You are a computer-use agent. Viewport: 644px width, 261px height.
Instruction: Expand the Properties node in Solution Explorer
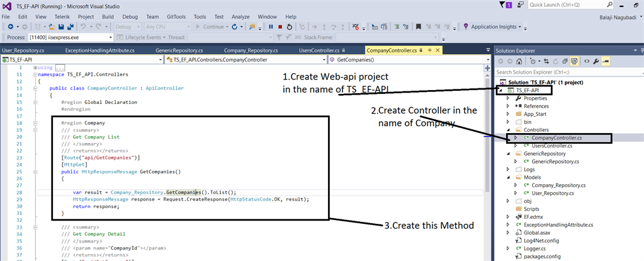click(x=509, y=98)
